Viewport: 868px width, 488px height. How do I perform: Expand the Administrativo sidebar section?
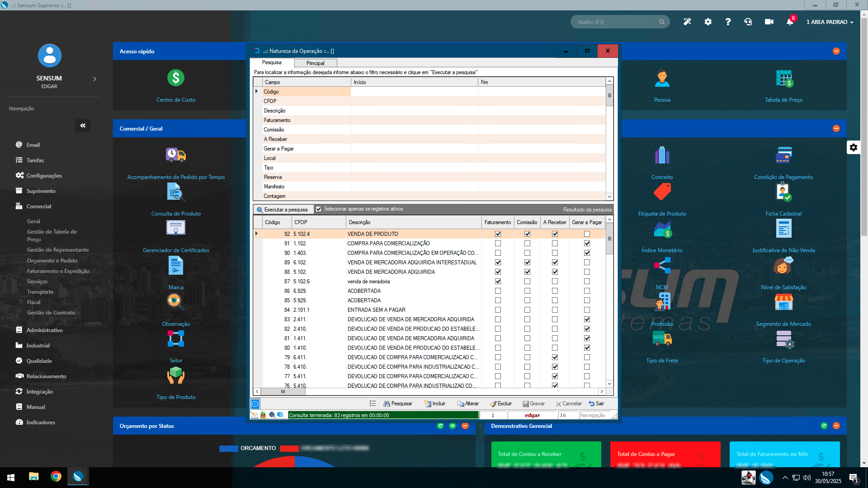click(44, 330)
